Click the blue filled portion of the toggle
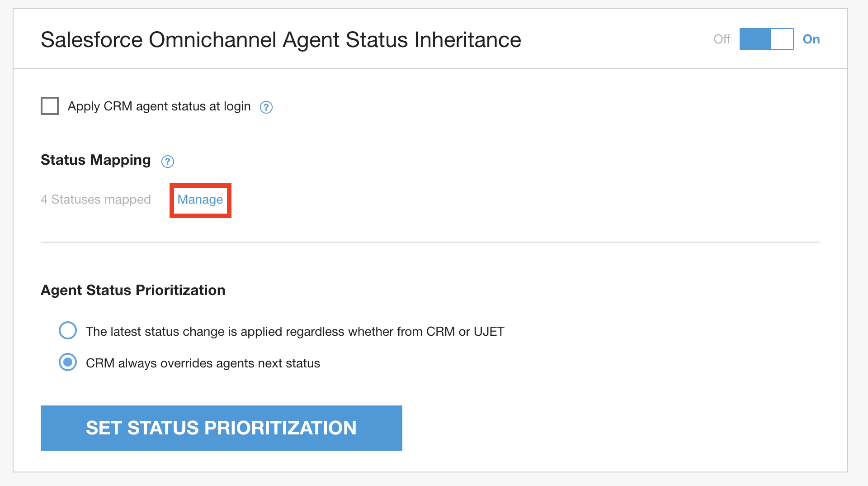This screenshot has width=868, height=486. point(755,39)
